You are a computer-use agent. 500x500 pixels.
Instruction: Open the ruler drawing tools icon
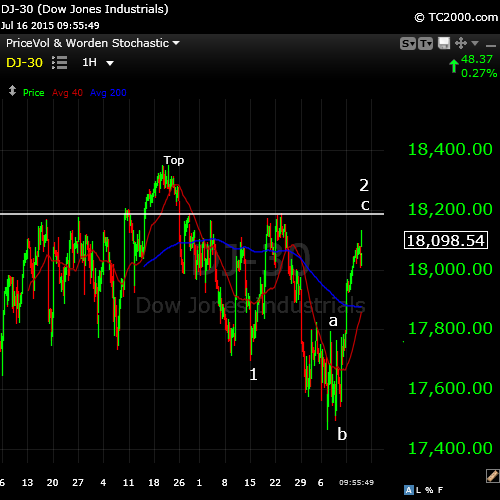492,476
